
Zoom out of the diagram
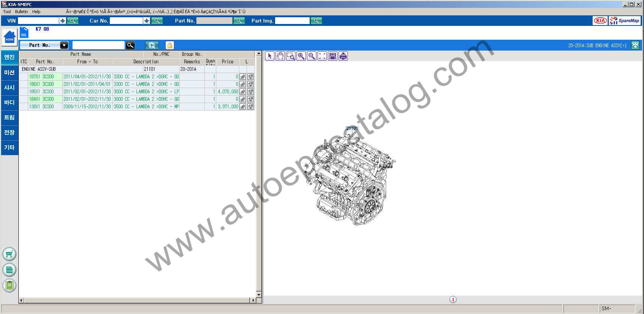point(312,56)
